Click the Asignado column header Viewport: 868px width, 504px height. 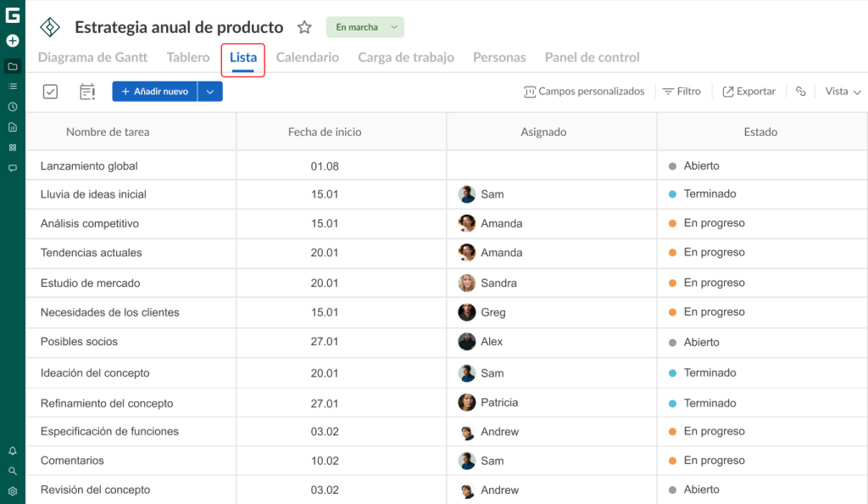click(543, 132)
